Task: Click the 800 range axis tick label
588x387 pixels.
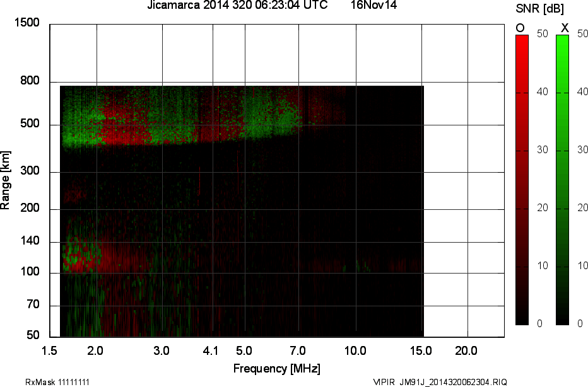Action: tap(30, 81)
